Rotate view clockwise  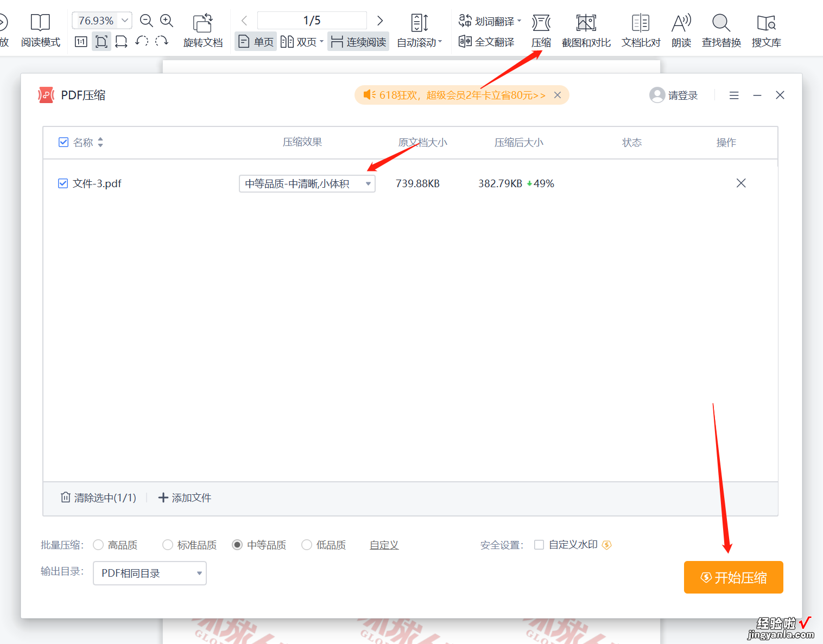pyautogui.click(x=162, y=41)
